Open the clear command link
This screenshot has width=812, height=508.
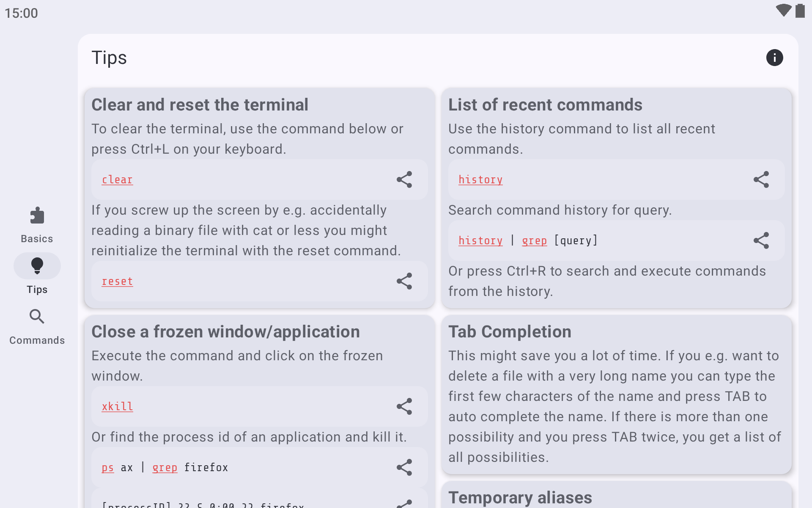(117, 180)
